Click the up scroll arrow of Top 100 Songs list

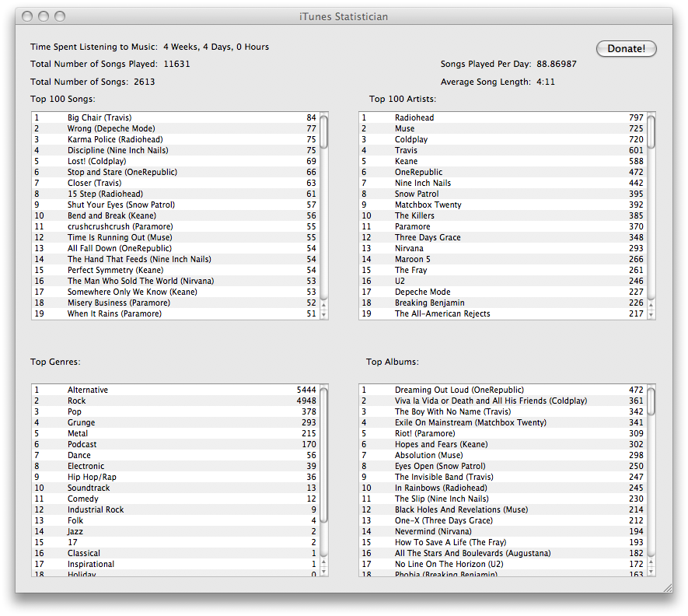point(324,305)
